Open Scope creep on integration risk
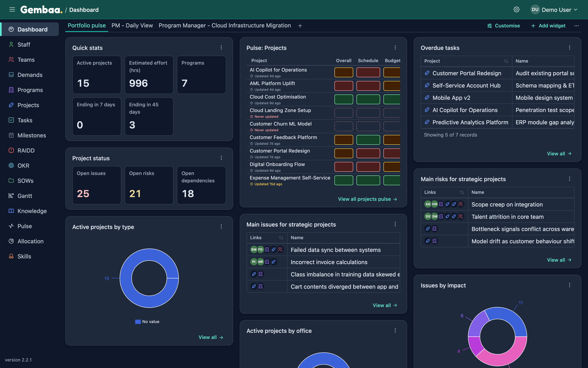The width and height of the screenshot is (588, 368). (507, 204)
